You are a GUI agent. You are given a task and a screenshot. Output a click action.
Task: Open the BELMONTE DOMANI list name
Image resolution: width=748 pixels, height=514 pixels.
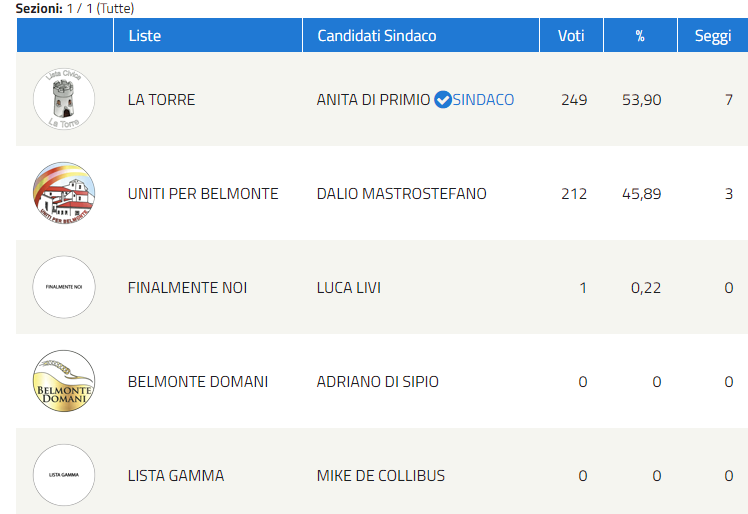[197, 382]
